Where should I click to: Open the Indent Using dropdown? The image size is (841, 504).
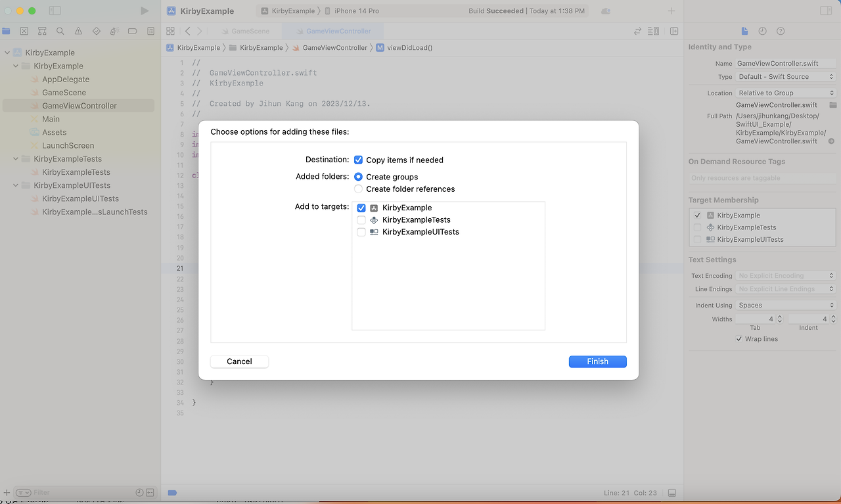[x=786, y=305]
